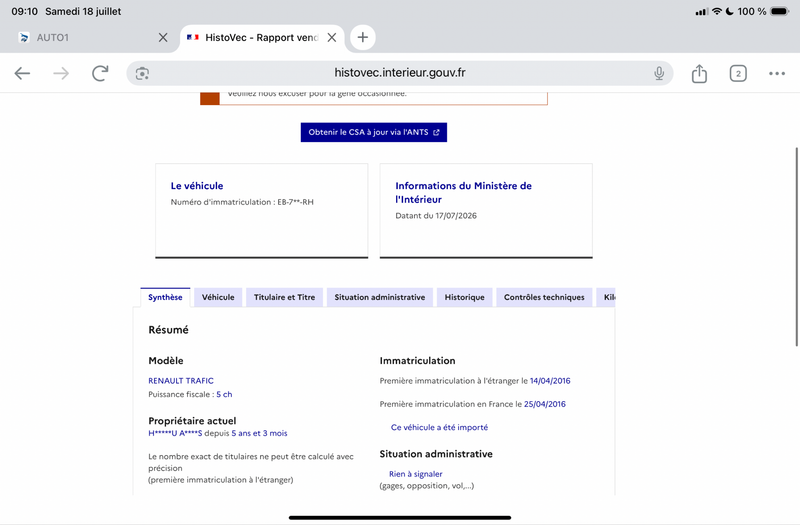Close the AUTO1 tab

click(163, 37)
